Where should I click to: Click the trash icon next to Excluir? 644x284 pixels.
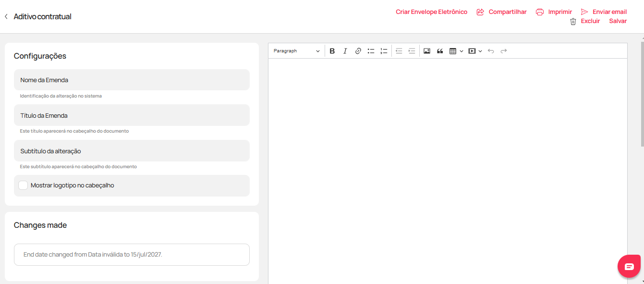pyautogui.click(x=573, y=21)
